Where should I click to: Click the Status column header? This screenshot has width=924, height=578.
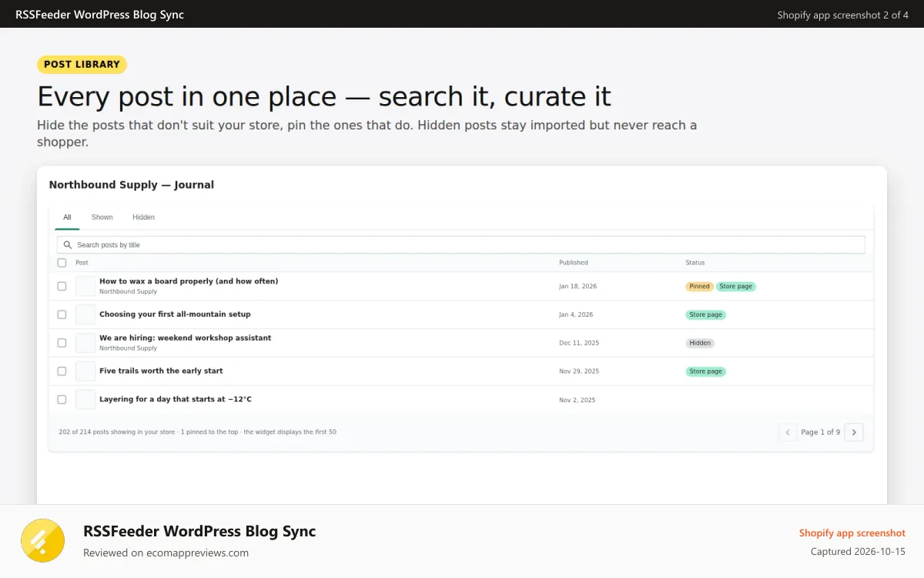pyautogui.click(x=695, y=263)
